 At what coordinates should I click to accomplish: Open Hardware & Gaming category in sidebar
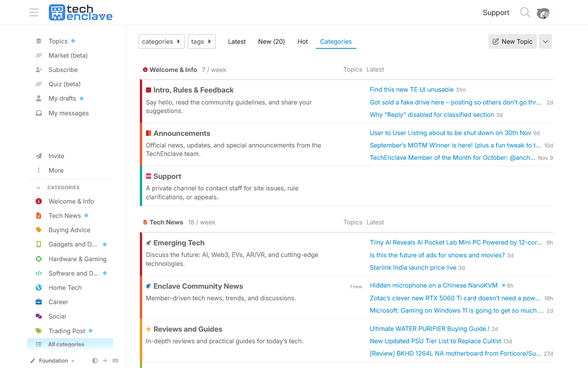(x=77, y=259)
